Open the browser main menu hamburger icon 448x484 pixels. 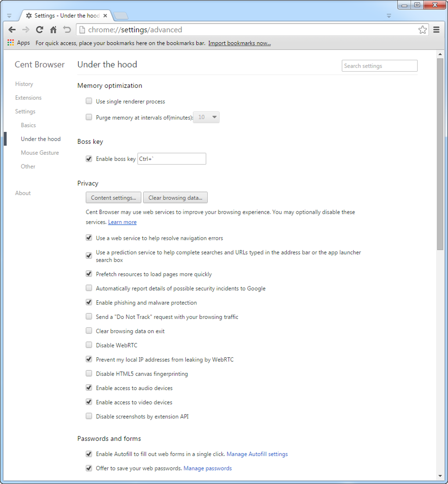pos(436,29)
